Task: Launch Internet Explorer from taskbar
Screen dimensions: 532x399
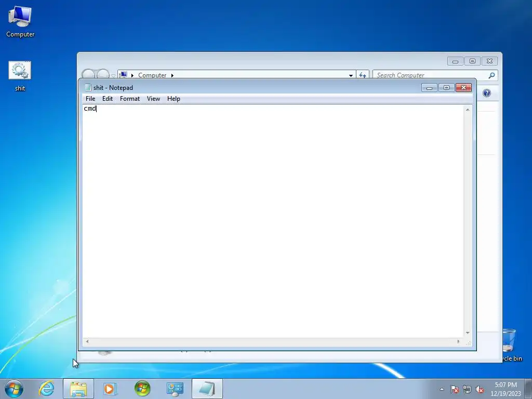Action: pos(46,389)
